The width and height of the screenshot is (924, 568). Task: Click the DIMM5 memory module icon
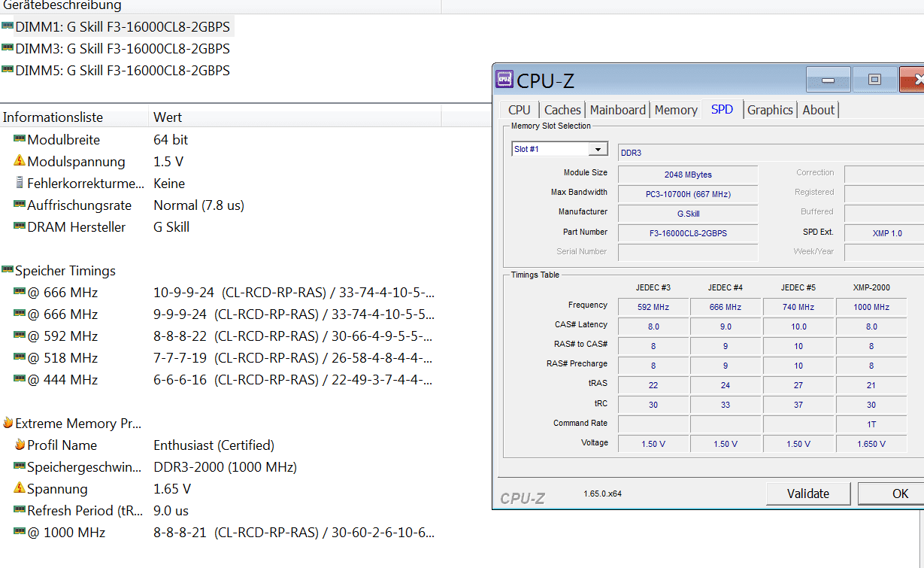8,70
